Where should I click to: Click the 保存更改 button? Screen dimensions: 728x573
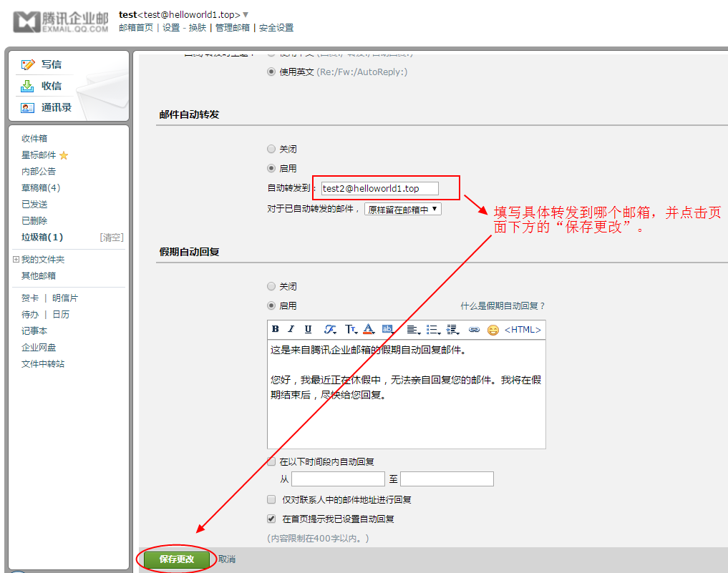[x=177, y=559]
